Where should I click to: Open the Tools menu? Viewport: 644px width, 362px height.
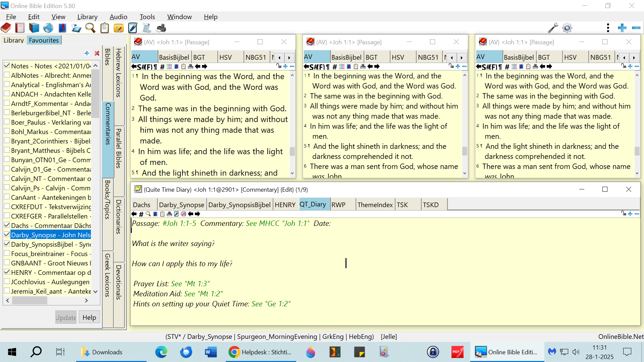pos(147,17)
